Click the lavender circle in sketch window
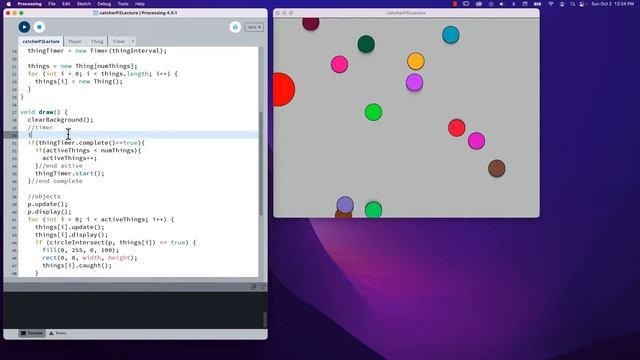This screenshot has height=360, width=640. (x=345, y=204)
